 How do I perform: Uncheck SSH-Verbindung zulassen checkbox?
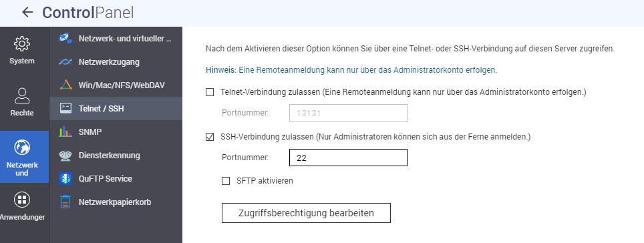click(210, 137)
